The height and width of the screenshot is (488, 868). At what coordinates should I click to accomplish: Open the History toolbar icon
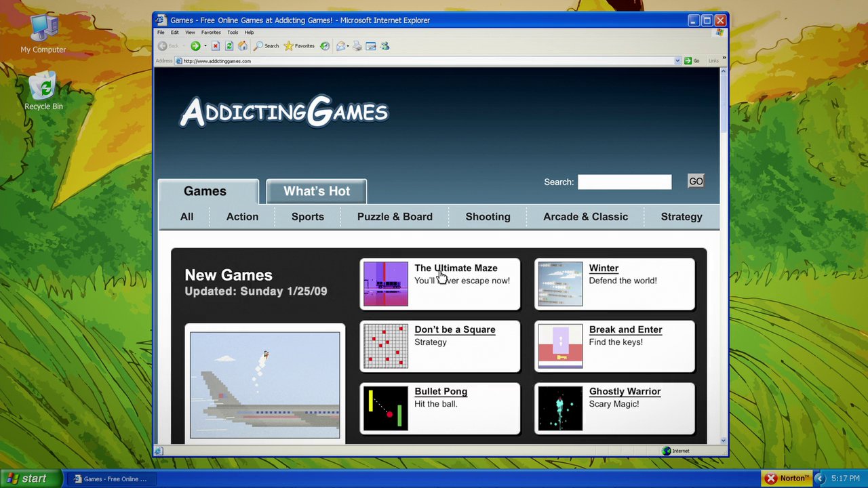pyautogui.click(x=325, y=46)
